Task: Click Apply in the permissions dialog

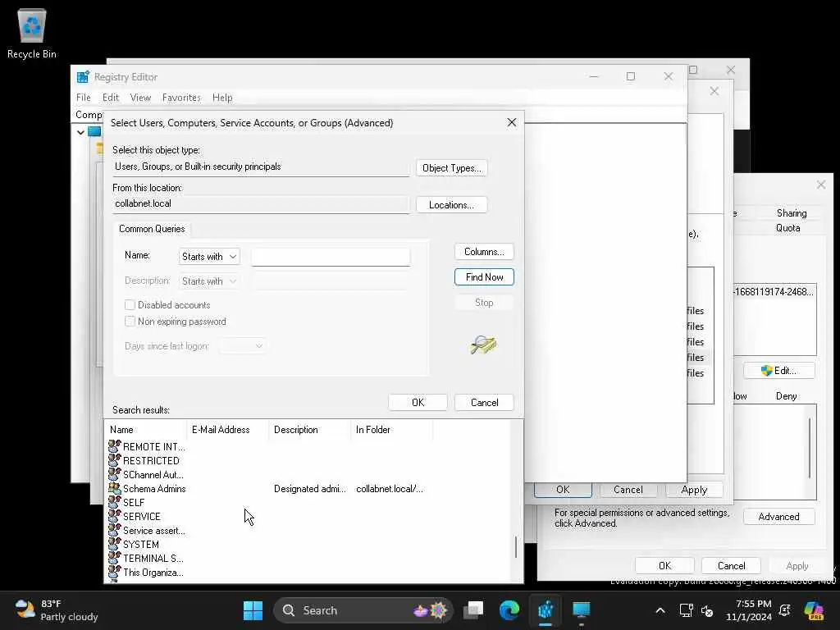Action: (694, 490)
